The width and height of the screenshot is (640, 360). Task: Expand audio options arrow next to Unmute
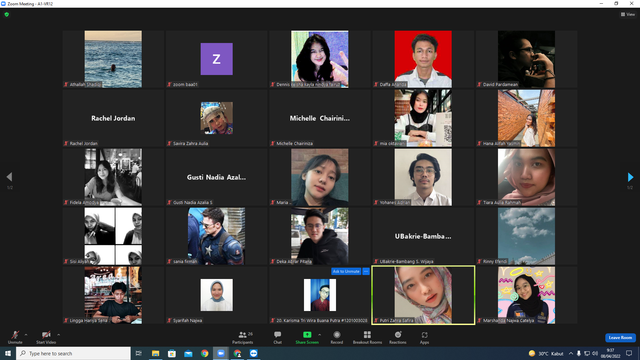26,335
